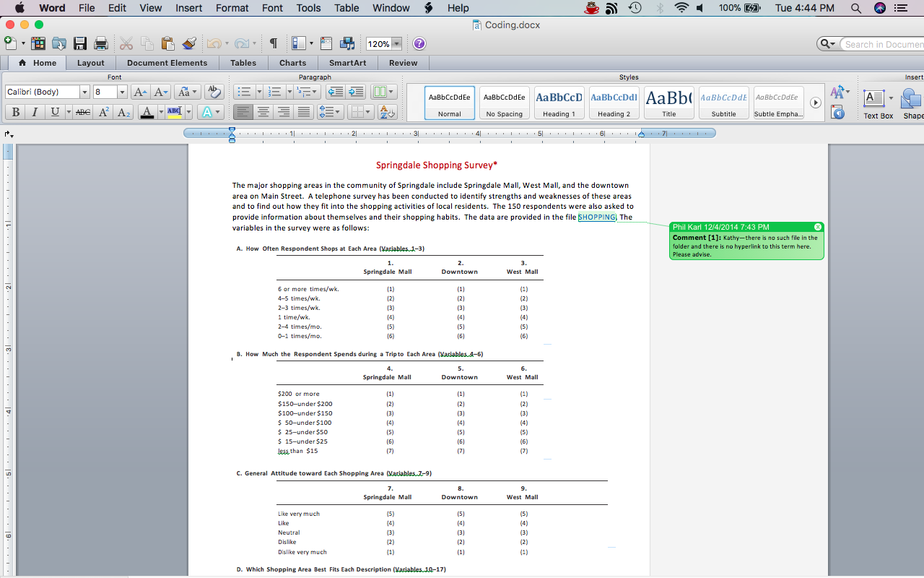924x578 pixels.
Task: Click the Print icon in toolbar
Action: (x=101, y=44)
